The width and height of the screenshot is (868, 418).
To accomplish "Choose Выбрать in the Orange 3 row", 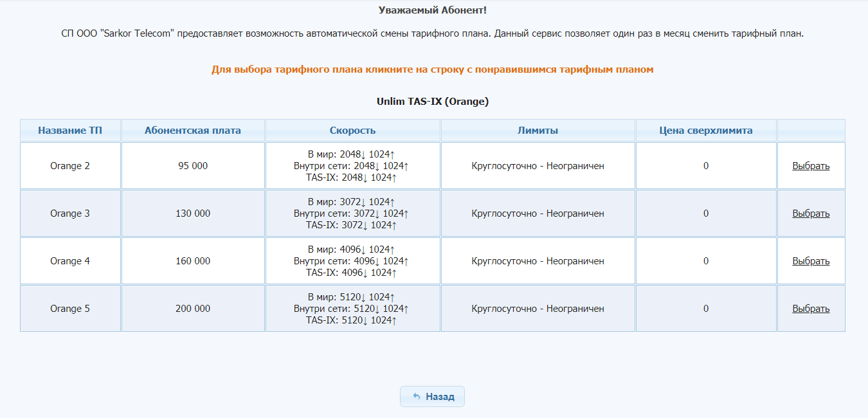I will pos(811,214).
